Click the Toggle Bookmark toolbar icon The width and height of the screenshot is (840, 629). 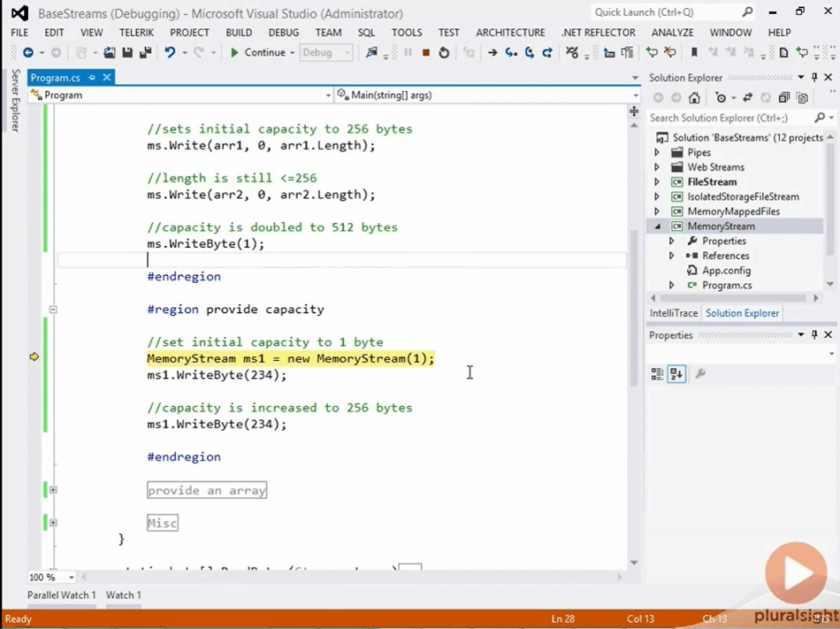(694, 52)
